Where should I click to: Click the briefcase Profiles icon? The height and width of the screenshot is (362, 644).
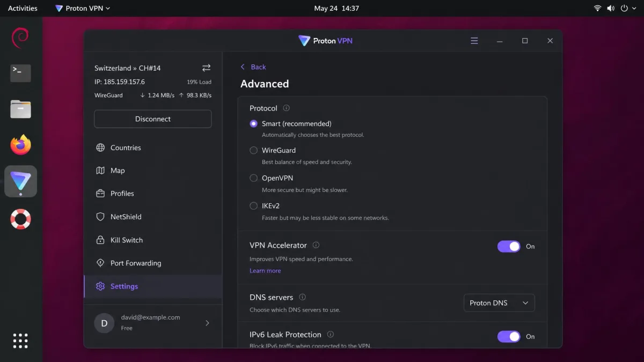point(100,194)
